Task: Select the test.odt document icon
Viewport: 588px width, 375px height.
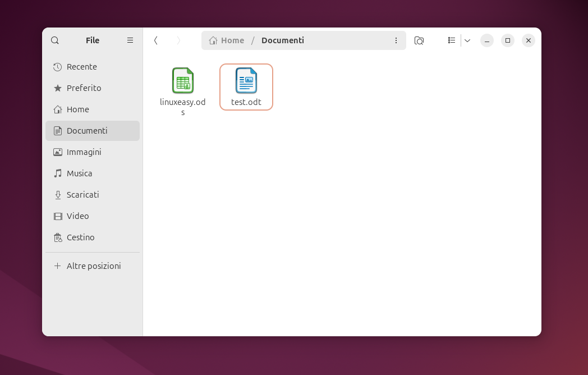Action: pos(246,80)
